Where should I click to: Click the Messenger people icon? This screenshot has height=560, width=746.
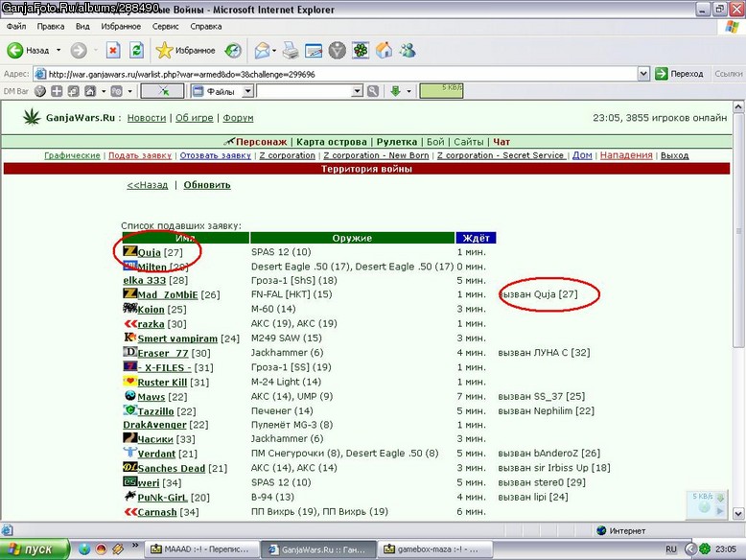408,50
